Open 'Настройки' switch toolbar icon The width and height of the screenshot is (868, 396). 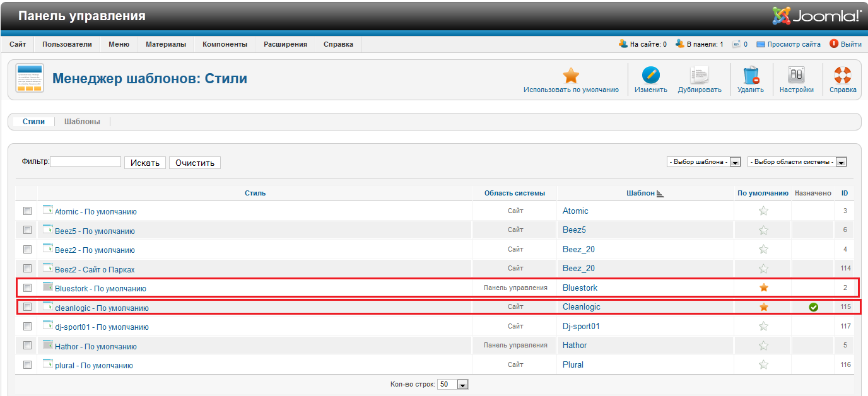pyautogui.click(x=796, y=76)
